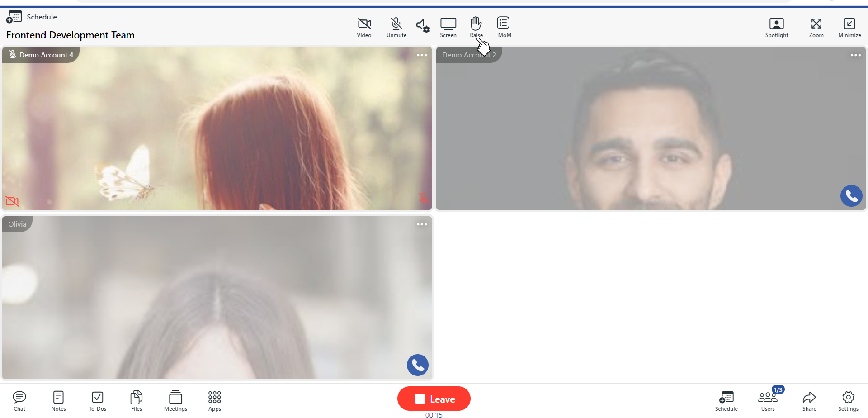Switch to the Notes tab
Image resolution: width=868 pixels, height=418 pixels.
pyautogui.click(x=58, y=401)
